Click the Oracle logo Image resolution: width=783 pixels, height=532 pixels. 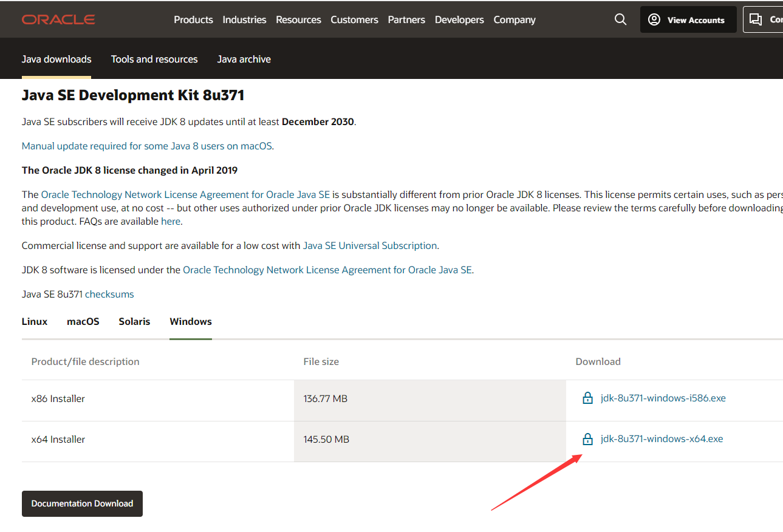click(x=58, y=19)
